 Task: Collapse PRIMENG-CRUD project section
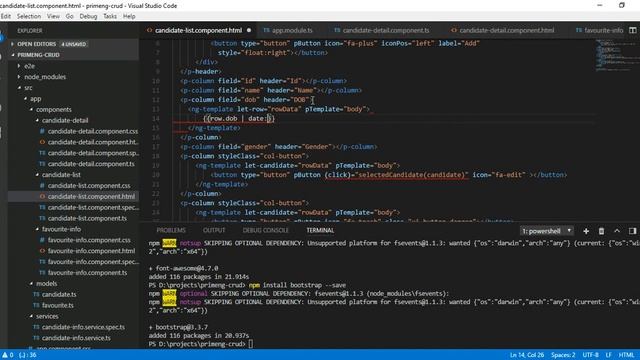(x=38, y=55)
